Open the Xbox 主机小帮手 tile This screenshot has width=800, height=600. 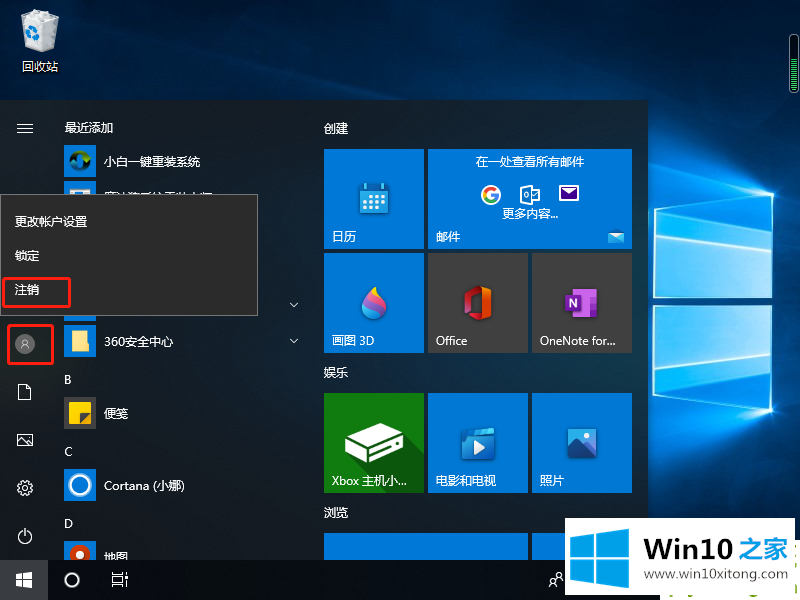pos(373,443)
